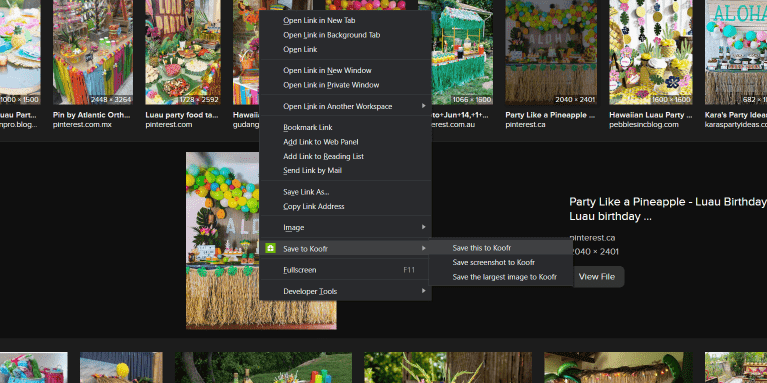Click the Party Like a Pineapple result title
The image size is (767, 383).
tap(550, 115)
